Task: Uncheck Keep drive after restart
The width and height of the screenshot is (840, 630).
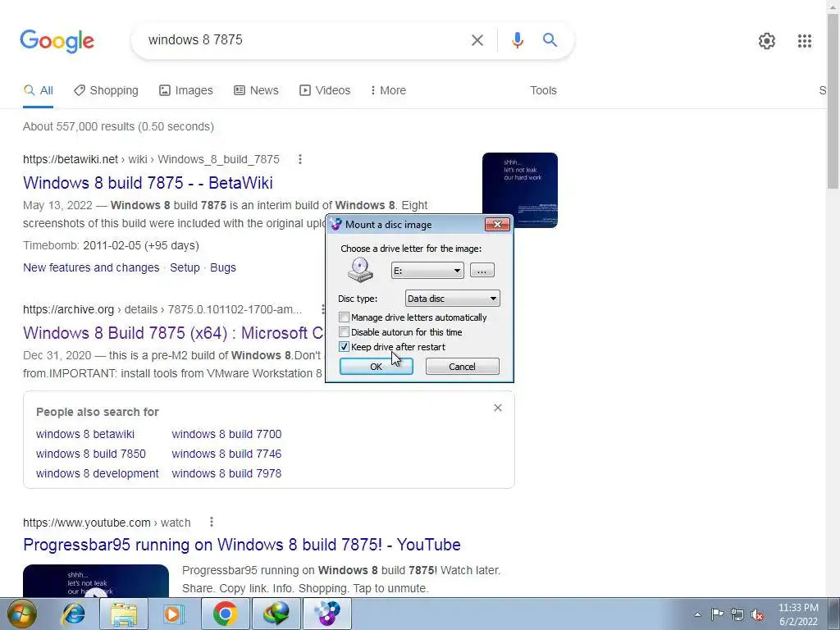Action: [344, 347]
